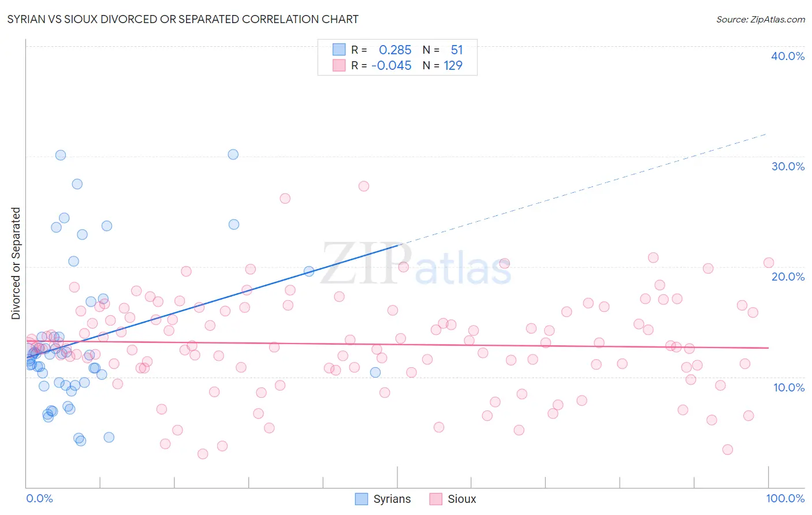Click the 30.0% y-axis label
Viewport: 812px width, 515px height.
tap(788, 166)
